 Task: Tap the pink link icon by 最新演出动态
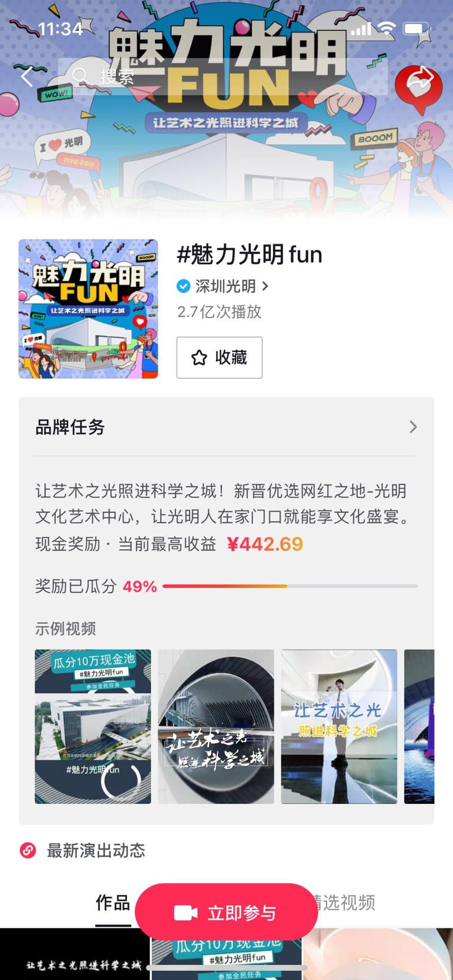28,850
